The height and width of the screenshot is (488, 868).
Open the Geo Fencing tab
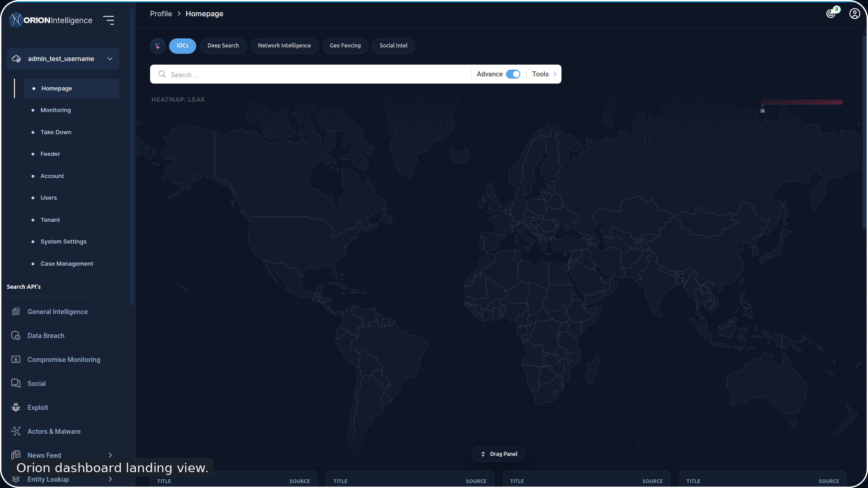point(345,46)
